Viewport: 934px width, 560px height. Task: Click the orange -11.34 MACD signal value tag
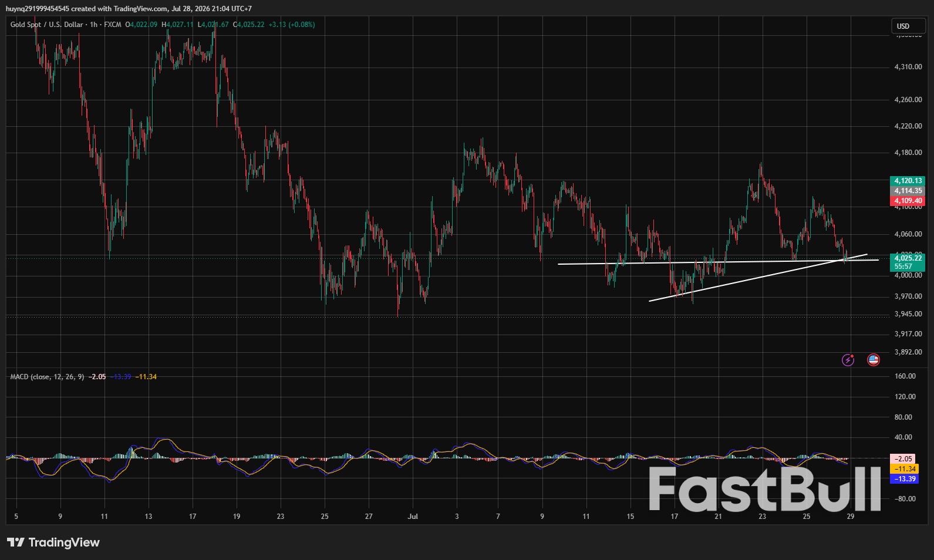coord(905,469)
